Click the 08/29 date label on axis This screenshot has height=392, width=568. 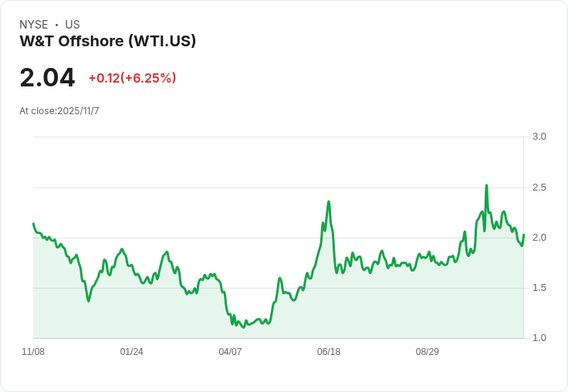coord(427,351)
